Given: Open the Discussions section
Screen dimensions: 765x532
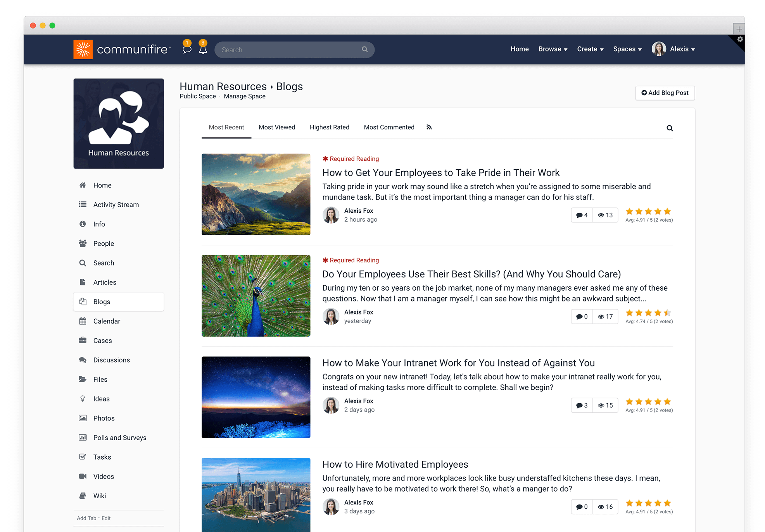Looking at the screenshot, I should click(x=111, y=360).
